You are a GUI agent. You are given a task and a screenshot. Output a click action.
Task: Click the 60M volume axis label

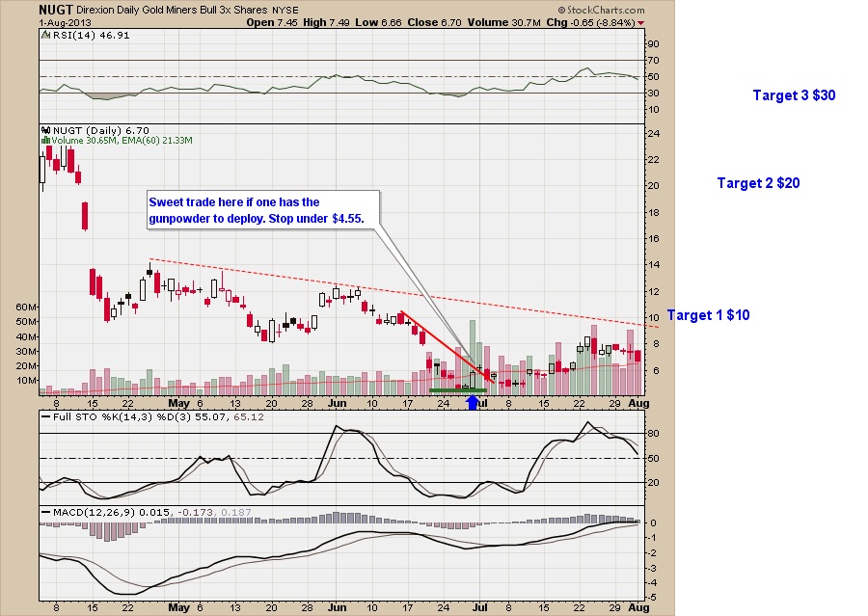tap(27, 307)
